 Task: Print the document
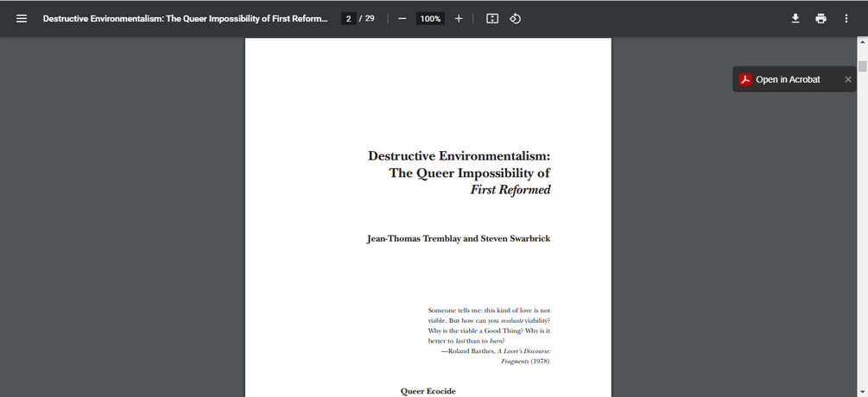point(821,19)
